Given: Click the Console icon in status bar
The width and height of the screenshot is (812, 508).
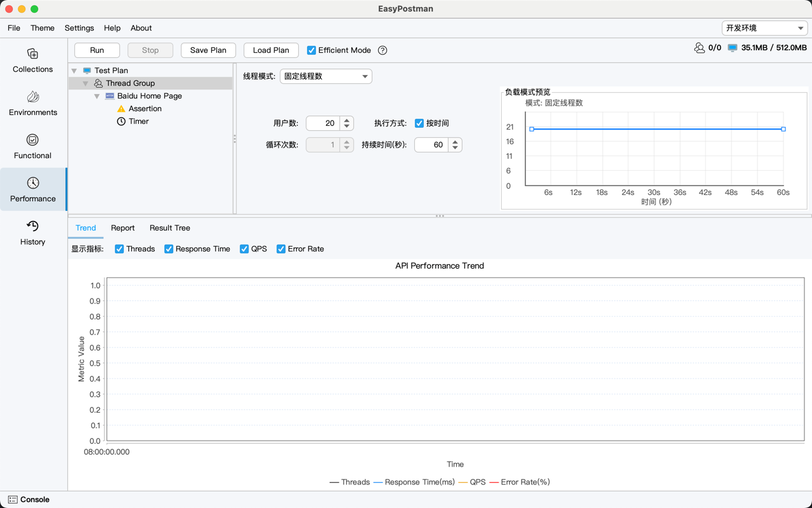Looking at the screenshot, I should click(x=13, y=500).
